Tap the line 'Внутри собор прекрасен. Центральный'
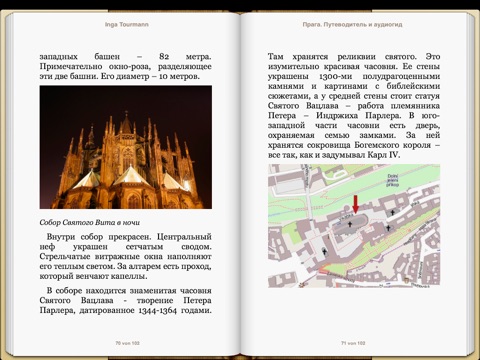 (x=129, y=237)
